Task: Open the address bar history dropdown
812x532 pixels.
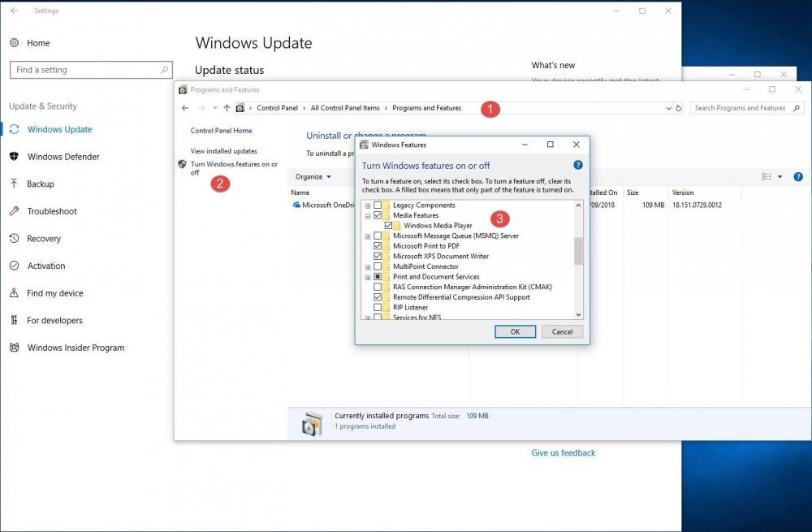Action: tap(668, 108)
